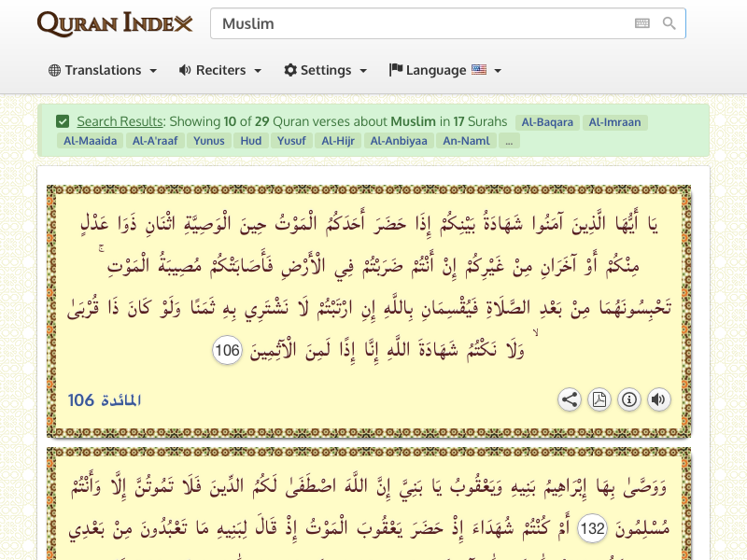Filter results by Al-Imraan surah
This screenshot has width=747, height=560.
pyautogui.click(x=614, y=122)
